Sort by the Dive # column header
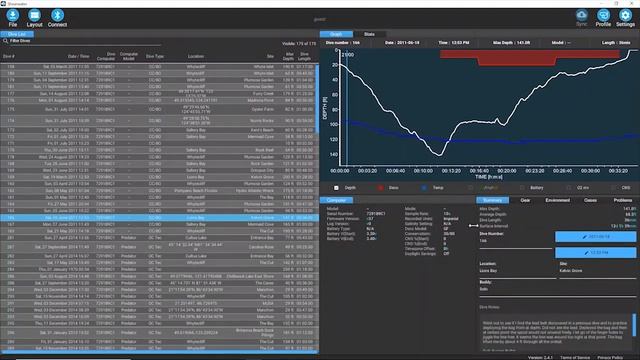 (x=9, y=56)
